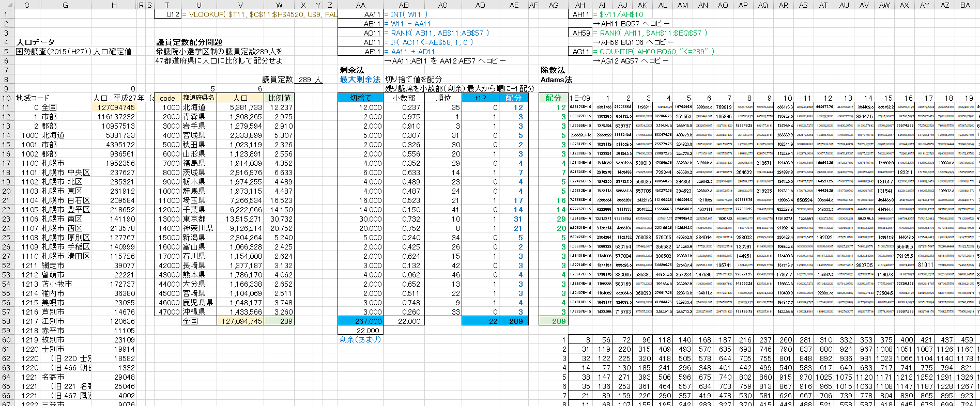Click the 国勢調査(2015(H27)) 人口確定値 cell
The width and height of the screenshot is (980, 406).
pos(74,51)
